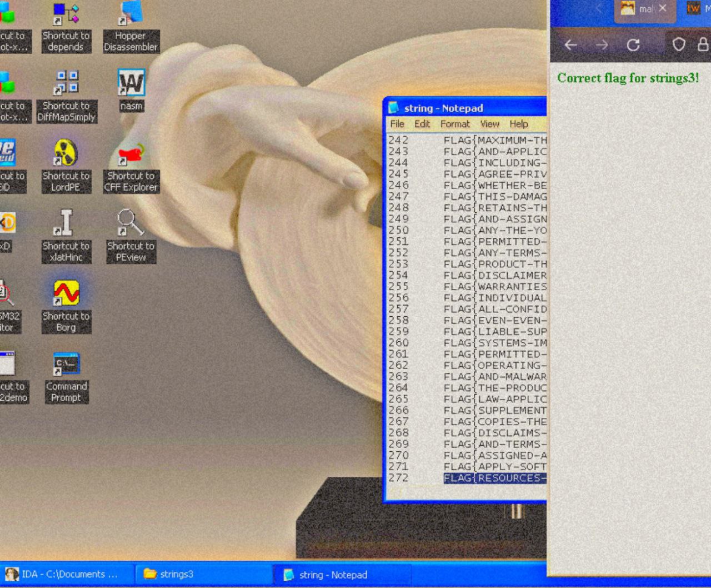The height and width of the screenshot is (588, 711).
Task: Open Notepad's Help menu
Action: 520,124
